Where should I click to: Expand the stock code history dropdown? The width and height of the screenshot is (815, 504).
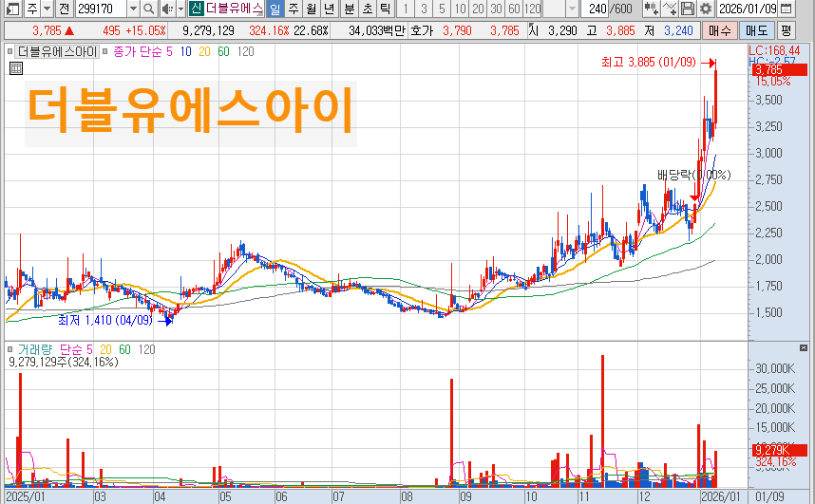point(134,9)
